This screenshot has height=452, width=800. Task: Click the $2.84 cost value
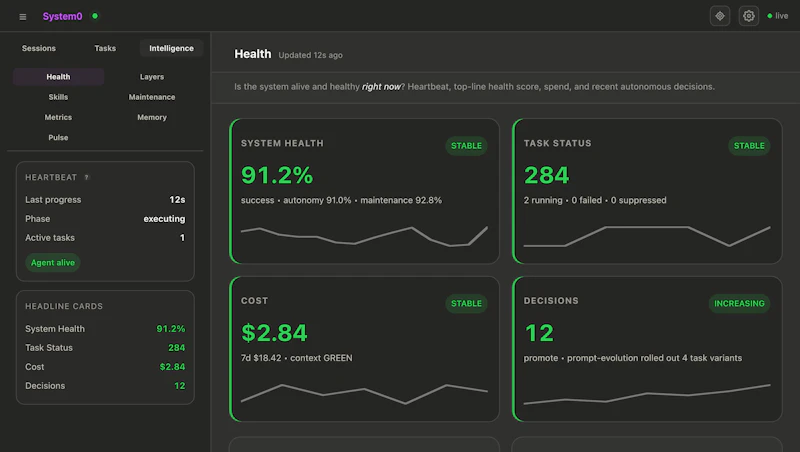274,333
